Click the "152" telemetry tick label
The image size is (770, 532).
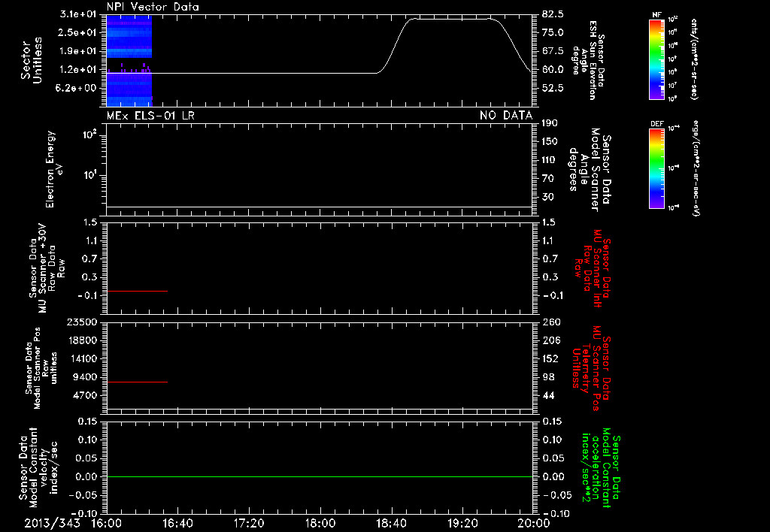click(551, 358)
